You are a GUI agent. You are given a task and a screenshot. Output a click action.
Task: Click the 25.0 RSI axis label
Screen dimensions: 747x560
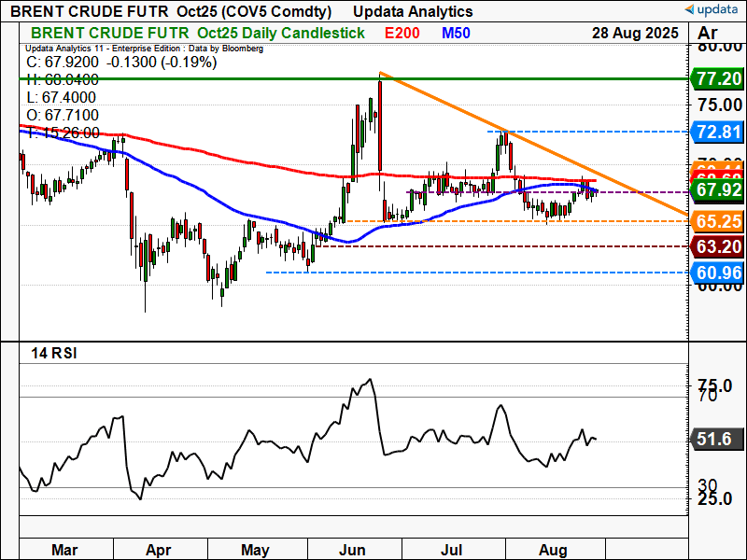point(714,498)
